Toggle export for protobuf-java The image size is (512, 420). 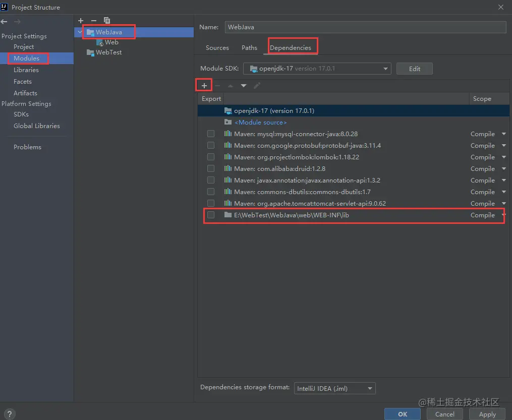click(211, 145)
